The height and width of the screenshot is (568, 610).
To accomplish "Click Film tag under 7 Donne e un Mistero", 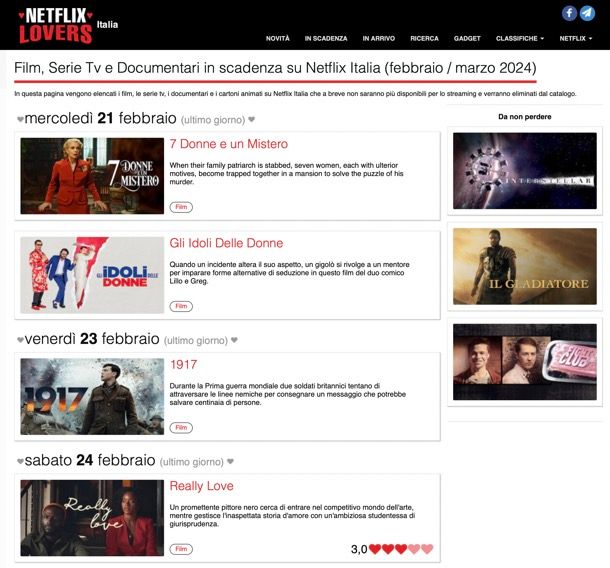I will pyautogui.click(x=181, y=207).
